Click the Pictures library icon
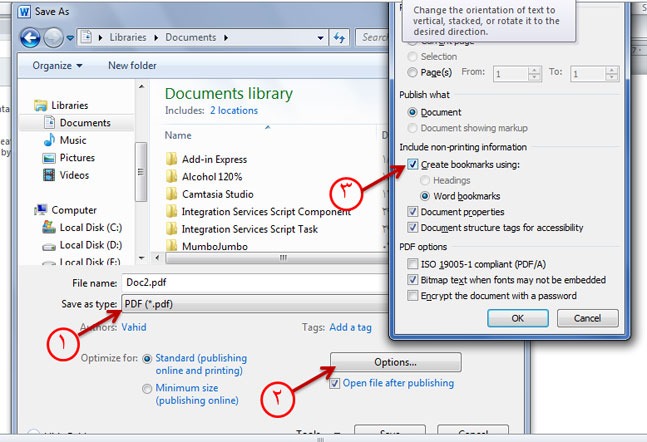The image size is (647, 442). point(49,158)
